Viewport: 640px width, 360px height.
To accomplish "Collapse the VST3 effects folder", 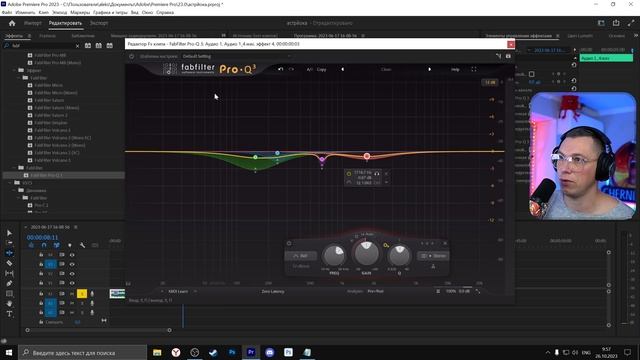I will (x=10, y=183).
